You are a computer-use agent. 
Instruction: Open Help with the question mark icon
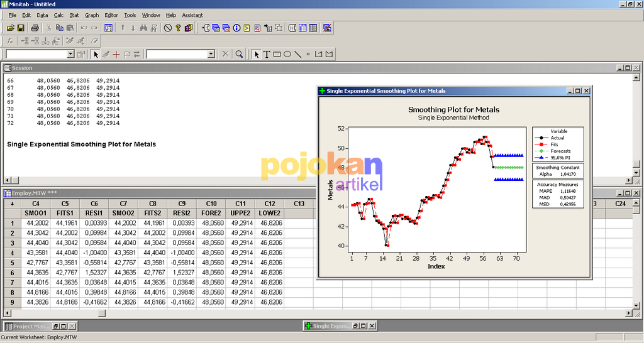pyautogui.click(x=178, y=28)
